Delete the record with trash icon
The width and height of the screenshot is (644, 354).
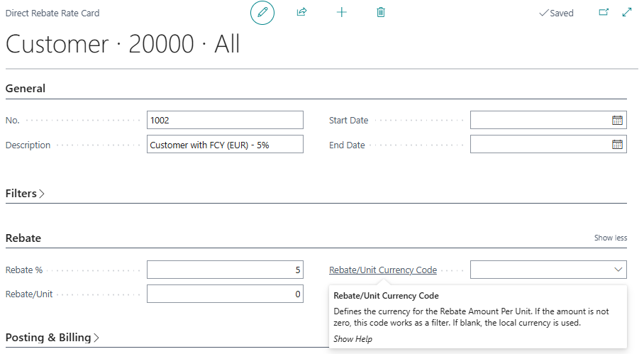point(381,12)
